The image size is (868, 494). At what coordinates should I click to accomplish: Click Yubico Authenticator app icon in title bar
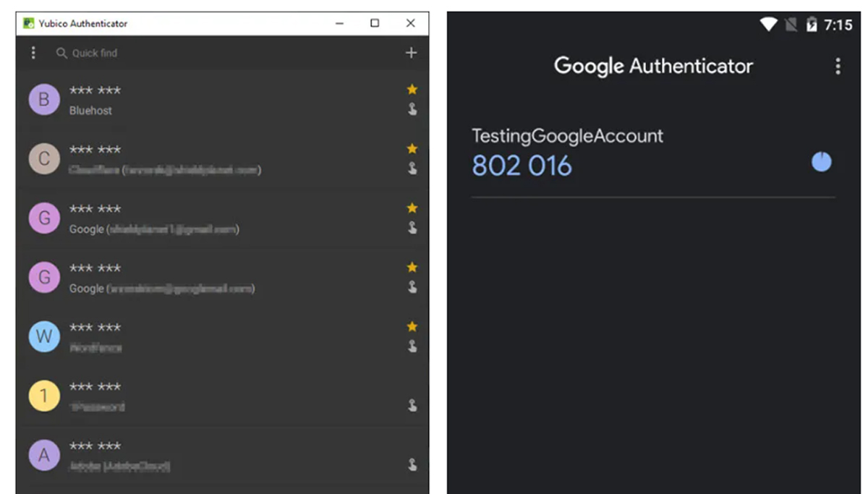click(x=29, y=23)
